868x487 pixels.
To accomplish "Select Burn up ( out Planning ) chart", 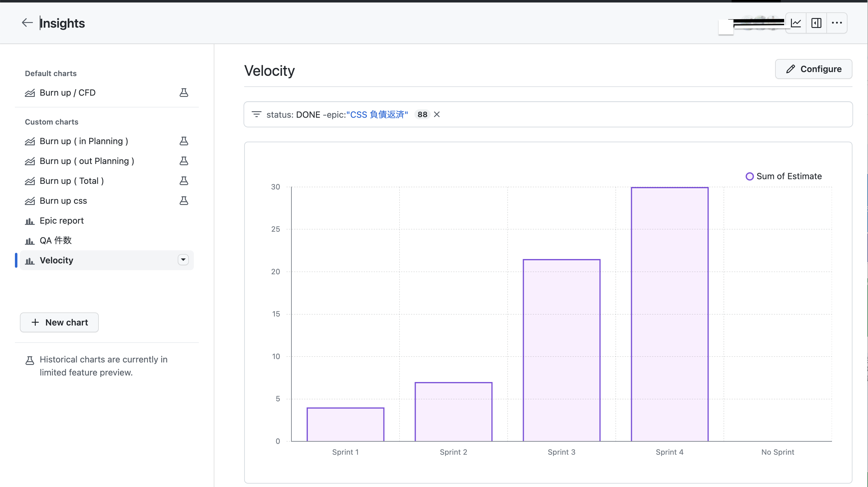I will click(x=87, y=161).
